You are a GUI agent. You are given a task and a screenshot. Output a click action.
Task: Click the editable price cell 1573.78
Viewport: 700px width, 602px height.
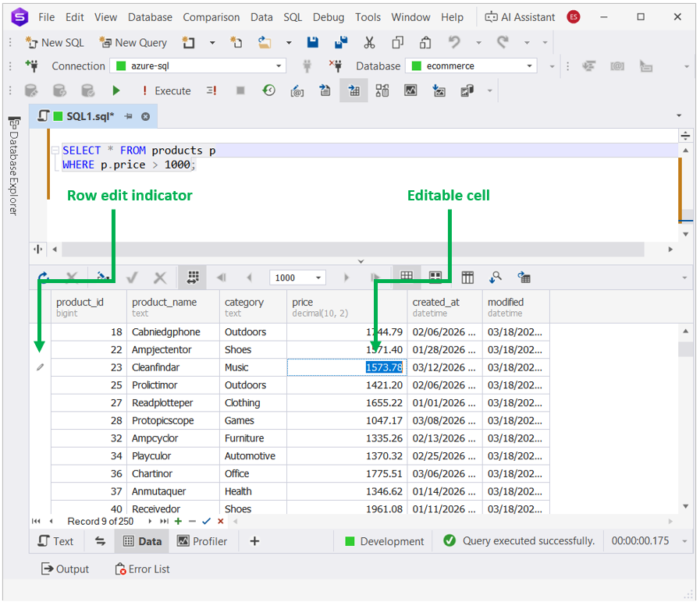[346, 367]
